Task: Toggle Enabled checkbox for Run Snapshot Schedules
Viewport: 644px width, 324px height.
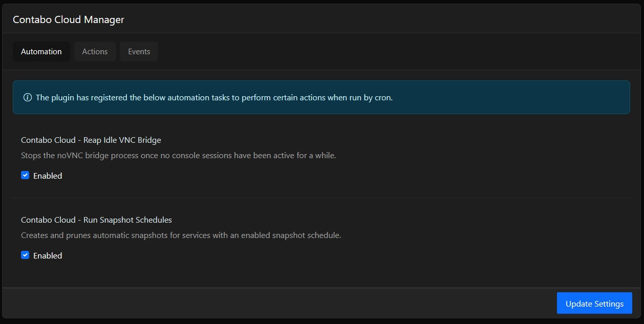Action: coord(25,255)
